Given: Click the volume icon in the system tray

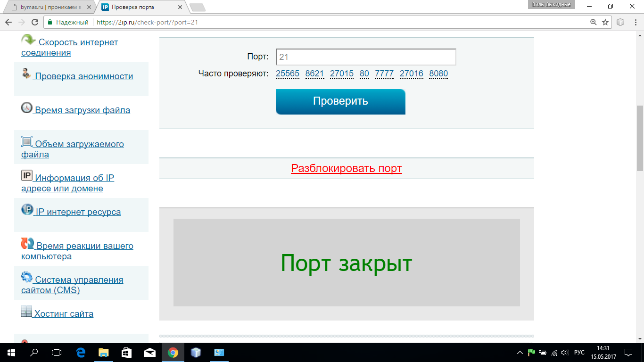Looking at the screenshot, I should click(x=565, y=353).
